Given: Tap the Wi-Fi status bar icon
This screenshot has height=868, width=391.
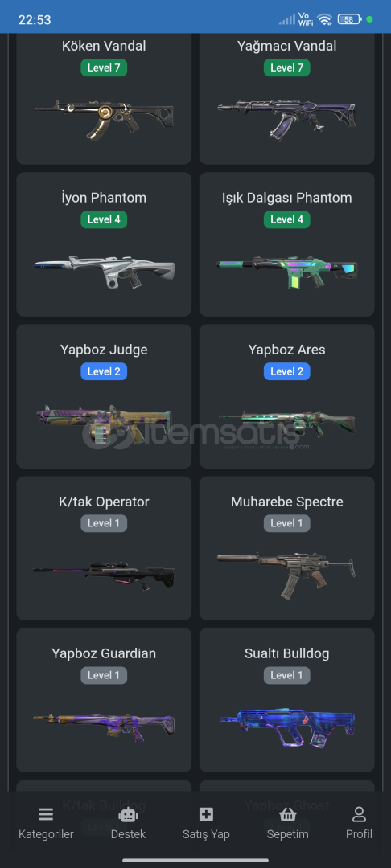Looking at the screenshot, I should tap(324, 19).
